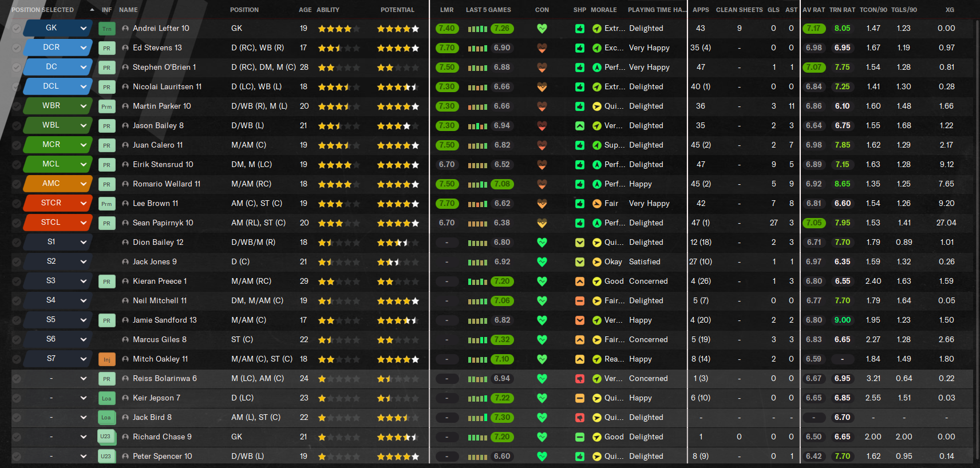The height and width of the screenshot is (468, 980).
Task: Open the S5 substitute slot dropdown
Action: click(58, 320)
